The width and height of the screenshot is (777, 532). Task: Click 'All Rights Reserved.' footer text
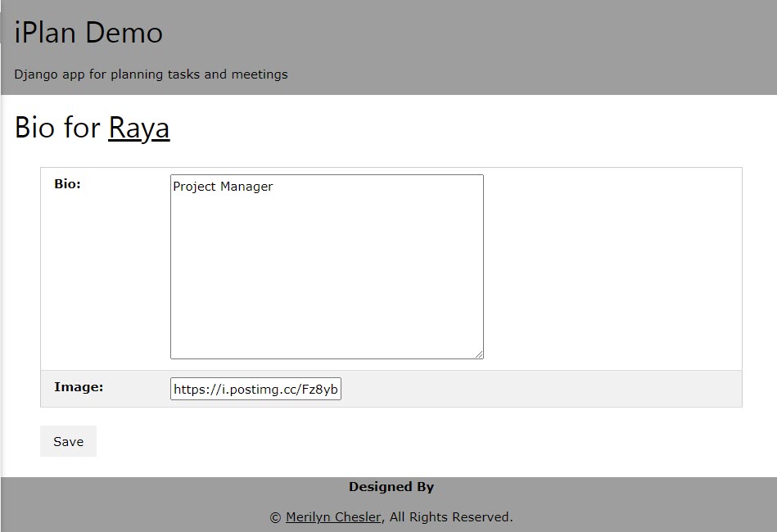click(451, 516)
